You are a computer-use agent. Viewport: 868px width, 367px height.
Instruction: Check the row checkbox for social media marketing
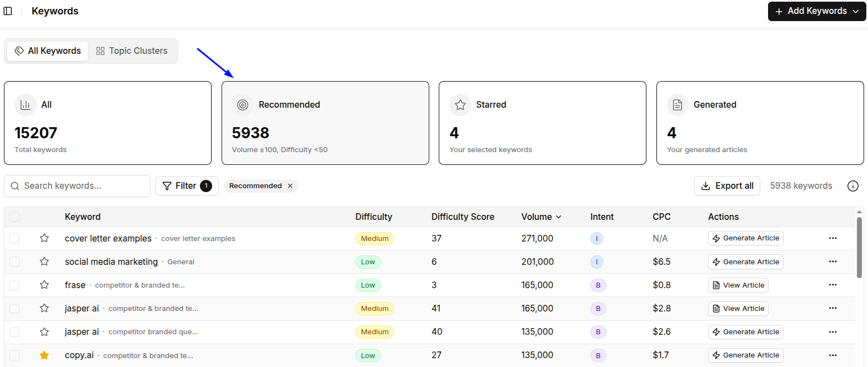pyautogui.click(x=14, y=261)
